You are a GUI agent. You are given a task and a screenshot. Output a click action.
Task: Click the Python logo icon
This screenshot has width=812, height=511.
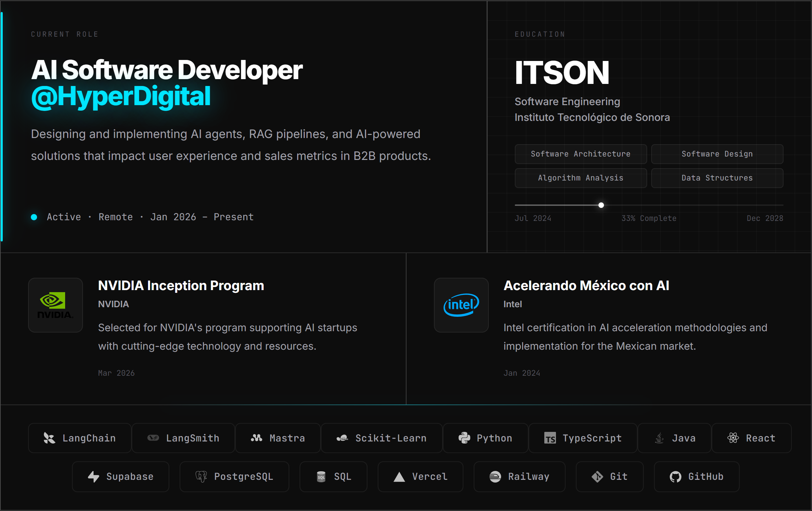point(464,438)
